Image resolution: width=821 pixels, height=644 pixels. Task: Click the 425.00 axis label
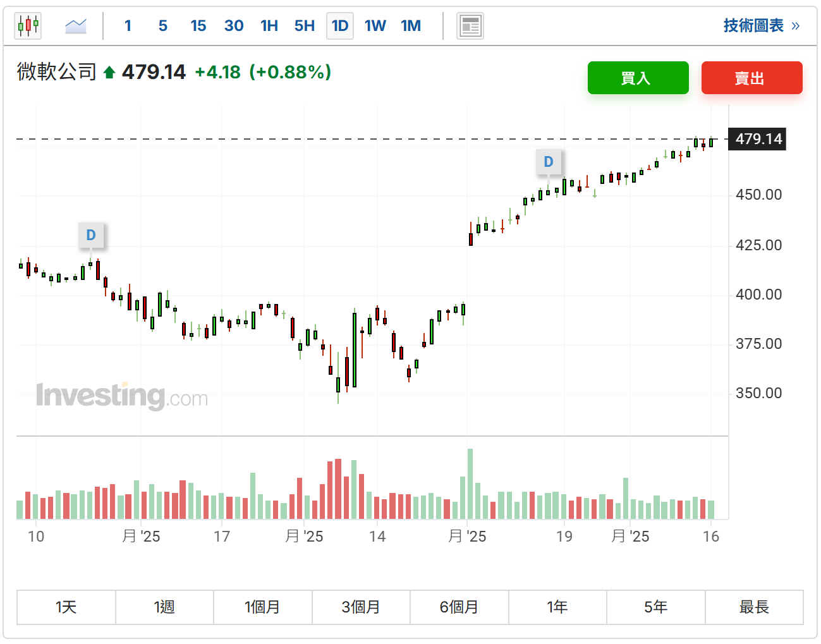[x=758, y=245]
